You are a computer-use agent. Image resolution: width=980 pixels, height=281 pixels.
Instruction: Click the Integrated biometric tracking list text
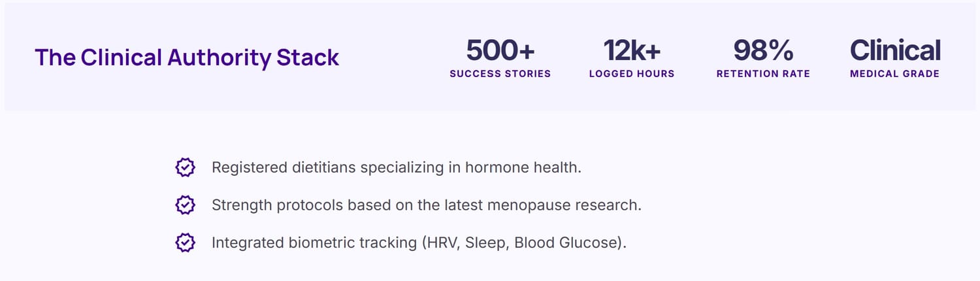pos(419,243)
